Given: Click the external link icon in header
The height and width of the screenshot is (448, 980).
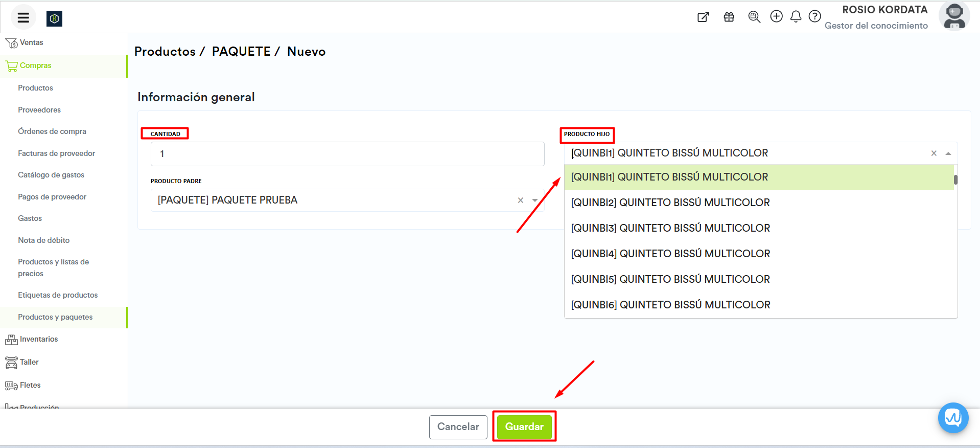Looking at the screenshot, I should point(703,17).
